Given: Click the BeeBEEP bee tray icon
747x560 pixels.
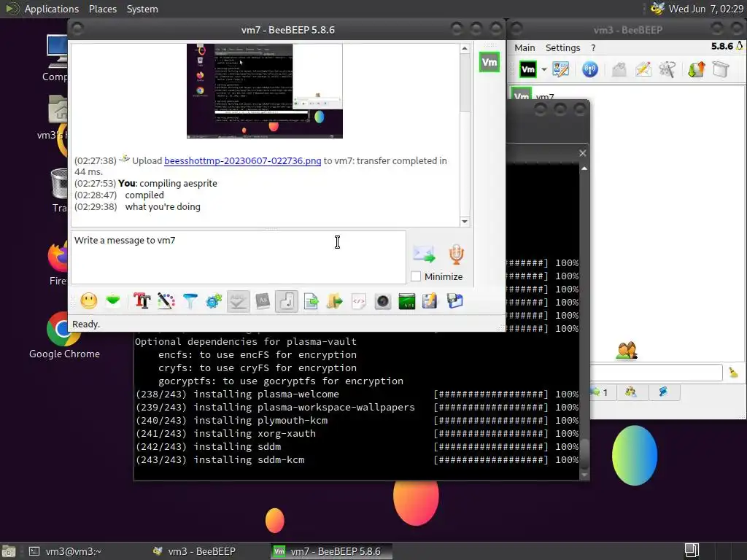Looking at the screenshot, I should 657,9.
